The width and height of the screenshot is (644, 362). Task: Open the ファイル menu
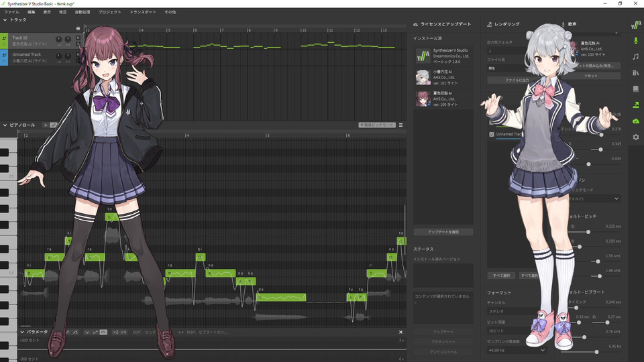pyautogui.click(x=11, y=12)
